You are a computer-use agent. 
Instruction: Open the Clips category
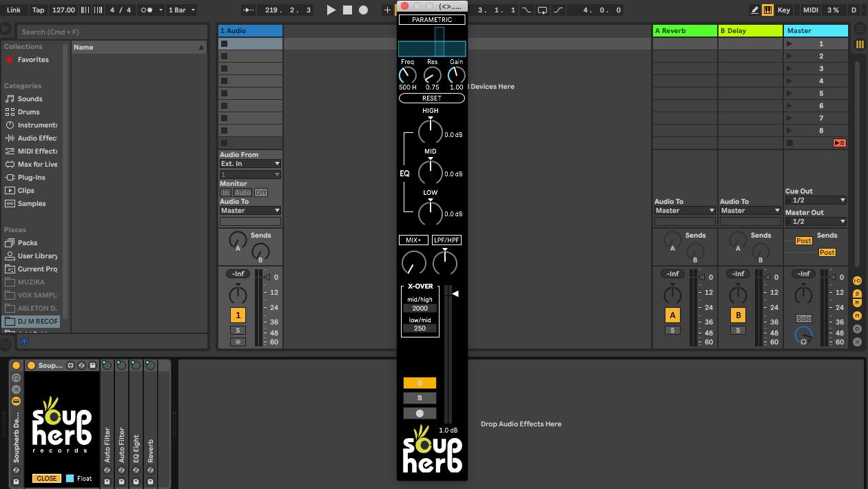(x=26, y=190)
